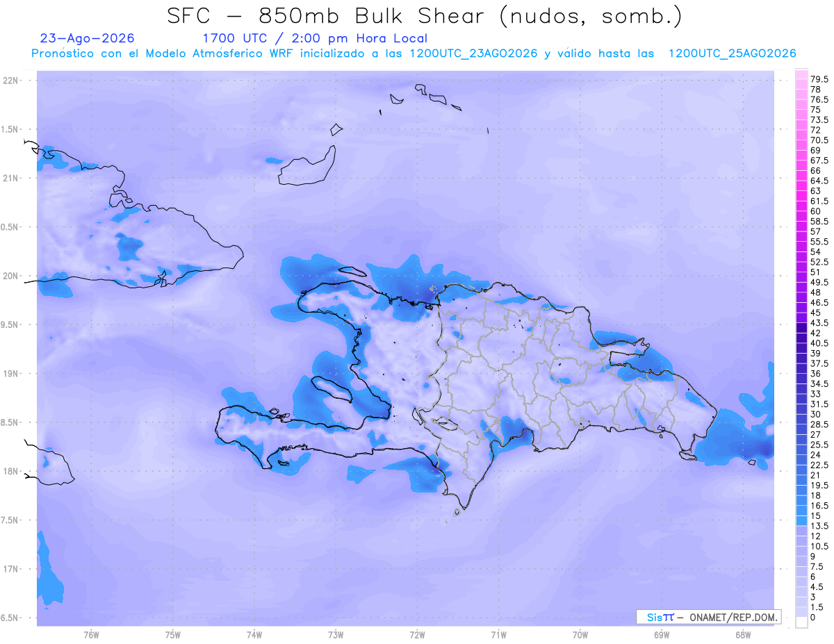Click the legend value "13.5"
This screenshot has width=834, height=644.
819,527
